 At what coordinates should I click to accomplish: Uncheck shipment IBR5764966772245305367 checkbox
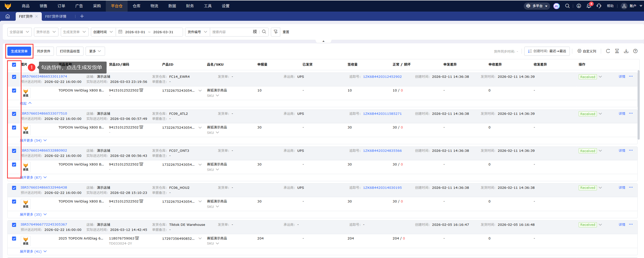coord(14,225)
